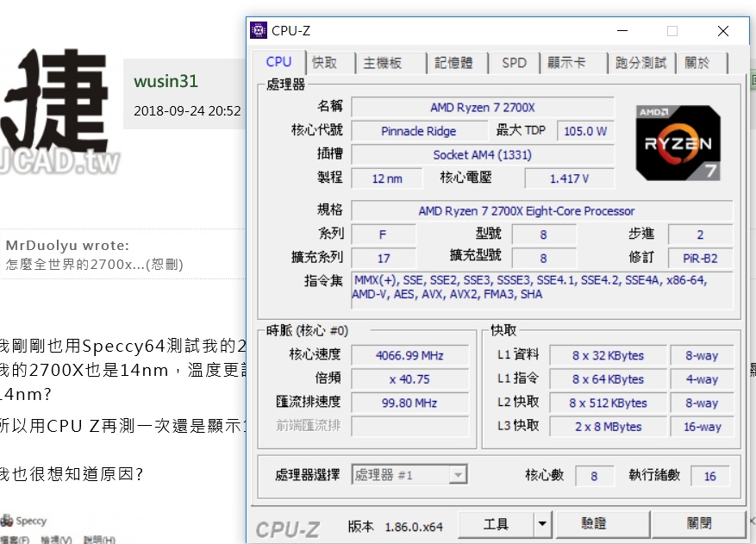Click the 105.0 W max TDP value
The width and height of the screenshot is (756, 544).
click(585, 131)
